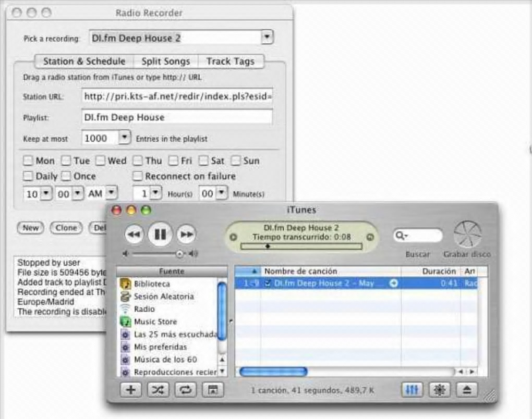
Task: Enable Thu recording day
Action: click(137, 161)
